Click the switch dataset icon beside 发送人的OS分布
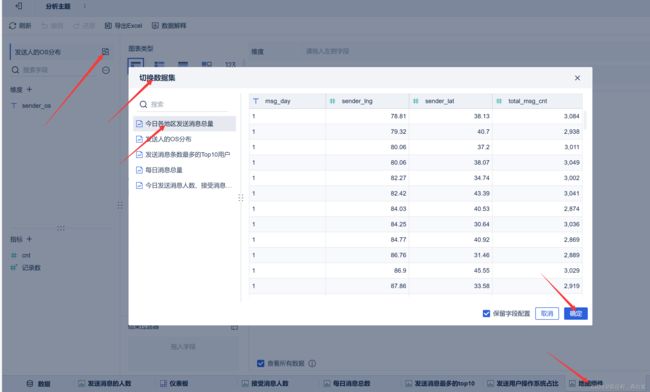Screen dimensions: 650x392 (105, 52)
